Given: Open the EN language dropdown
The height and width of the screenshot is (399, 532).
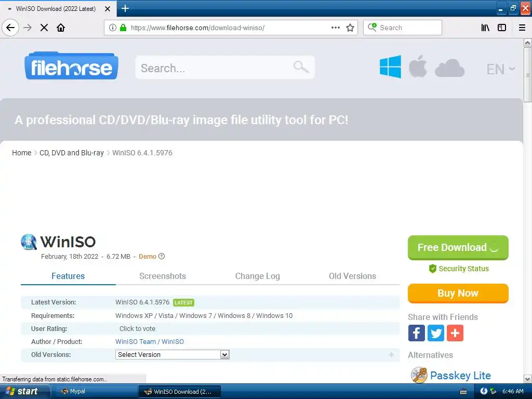Looking at the screenshot, I should [x=500, y=69].
